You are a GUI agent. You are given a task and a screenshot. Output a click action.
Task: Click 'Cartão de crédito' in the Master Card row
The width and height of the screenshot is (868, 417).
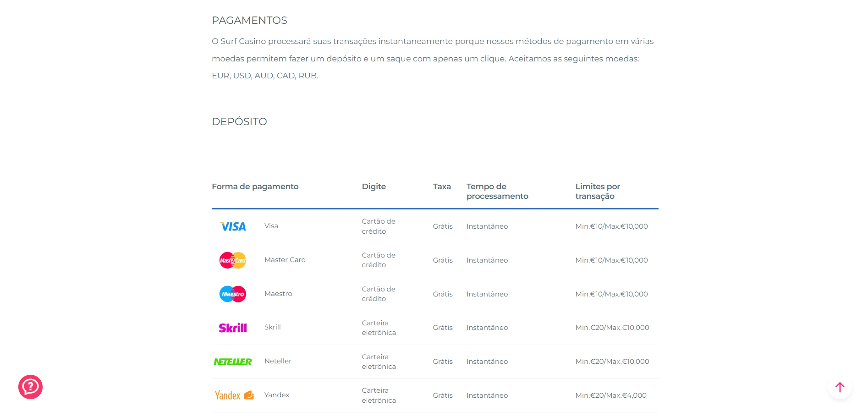(x=379, y=260)
